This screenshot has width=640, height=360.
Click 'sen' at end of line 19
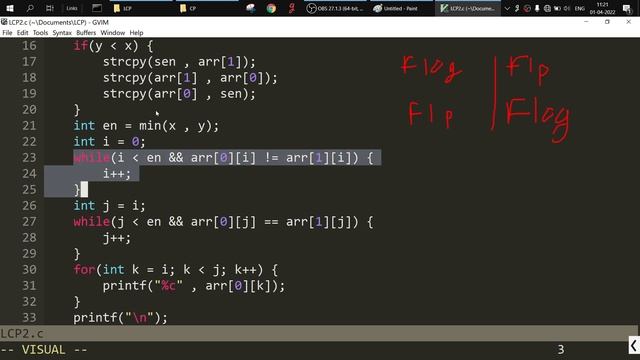point(231,94)
